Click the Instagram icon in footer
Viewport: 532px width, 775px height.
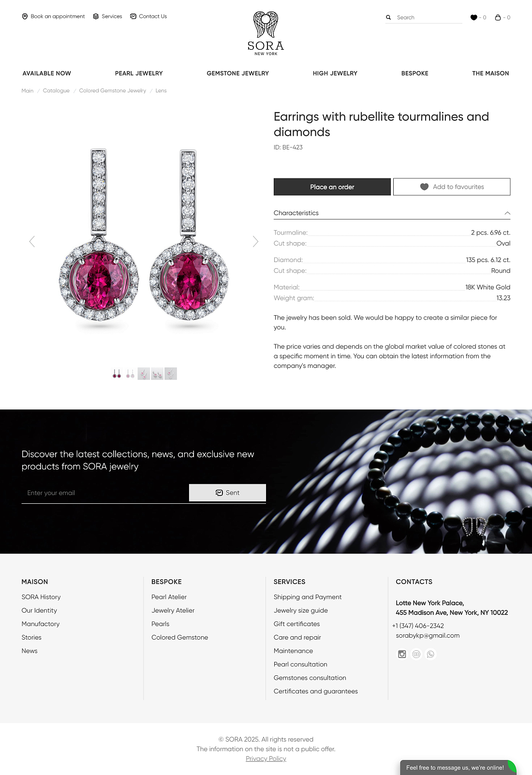(x=402, y=654)
